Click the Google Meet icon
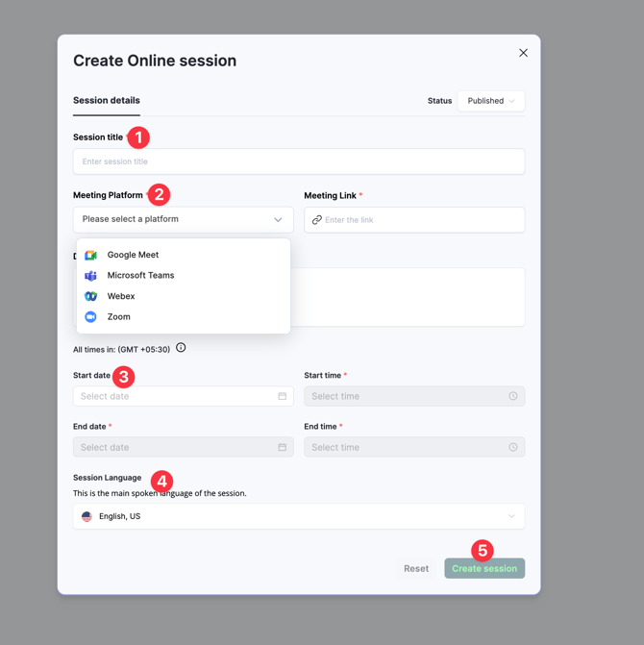644x645 pixels. click(90, 255)
